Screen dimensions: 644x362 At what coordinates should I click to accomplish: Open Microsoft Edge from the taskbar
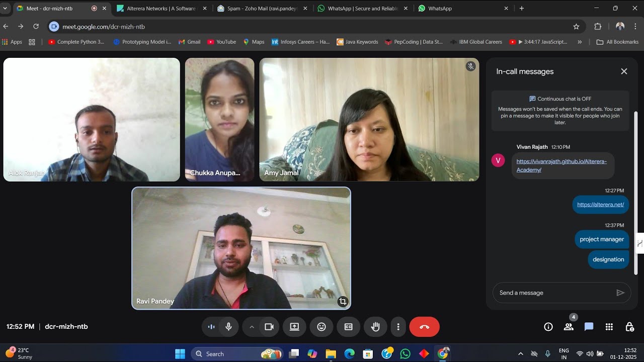349,354
